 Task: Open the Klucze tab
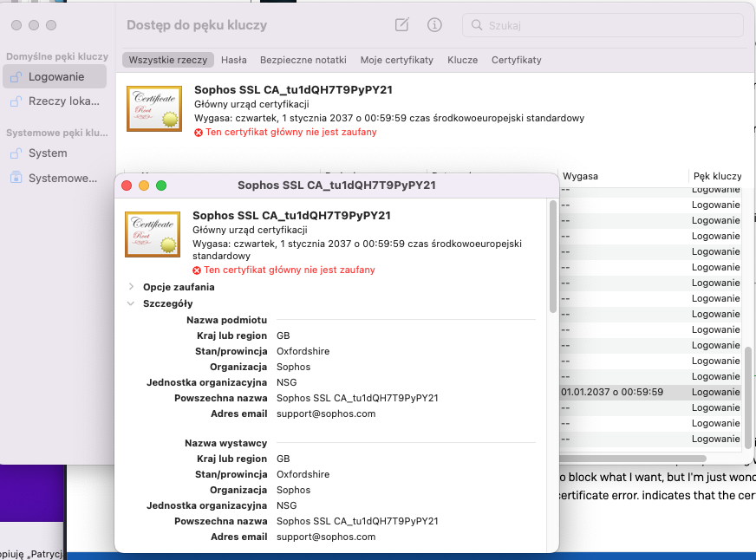[x=462, y=60]
